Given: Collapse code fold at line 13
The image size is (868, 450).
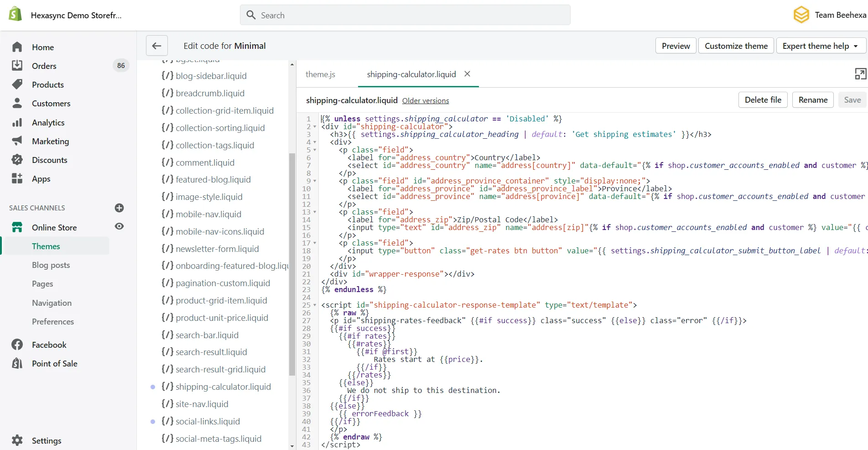Looking at the screenshot, I should (315, 212).
